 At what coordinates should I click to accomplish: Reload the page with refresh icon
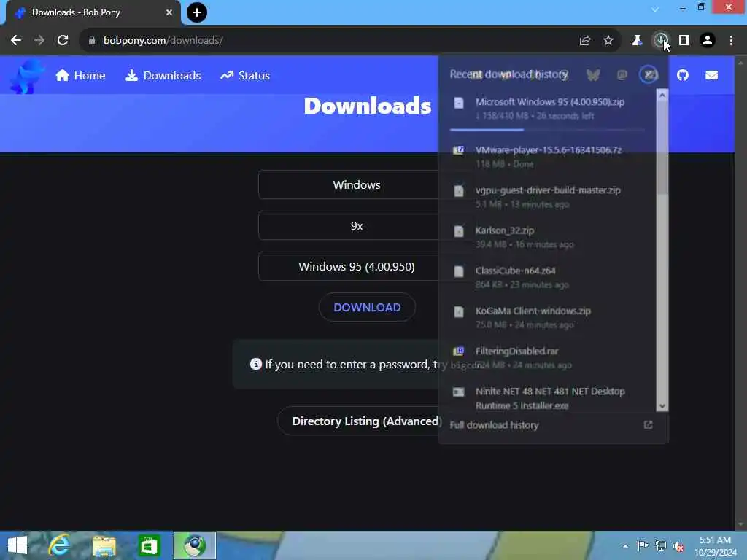pyautogui.click(x=63, y=41)
